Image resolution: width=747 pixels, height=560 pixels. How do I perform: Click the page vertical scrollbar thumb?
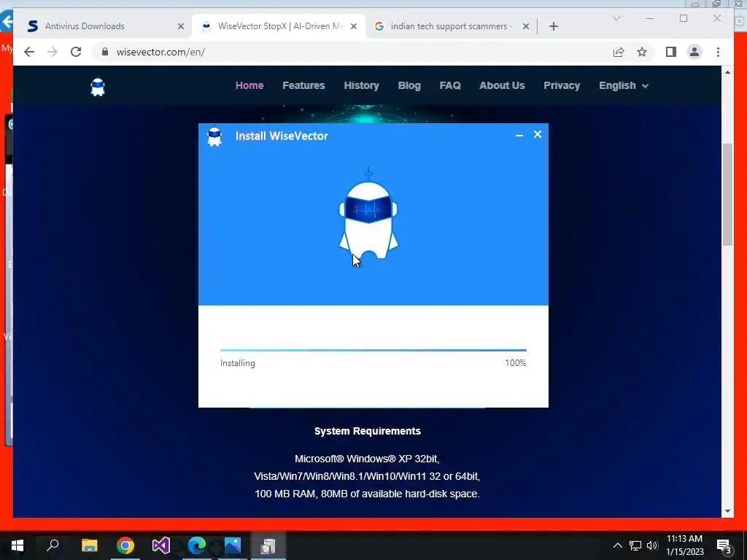click(727, 194)
